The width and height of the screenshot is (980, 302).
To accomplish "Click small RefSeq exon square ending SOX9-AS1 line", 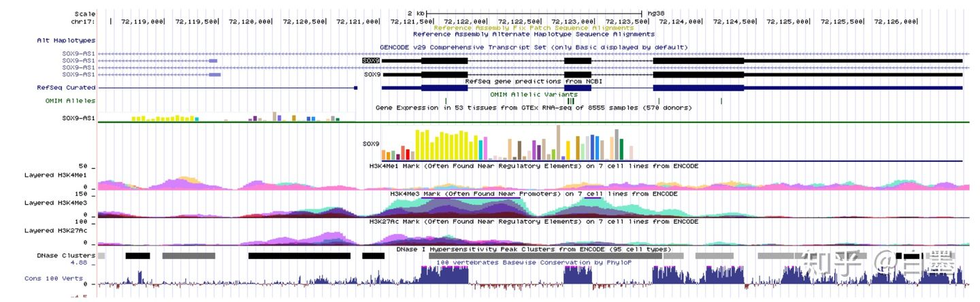I will point(355,88).
